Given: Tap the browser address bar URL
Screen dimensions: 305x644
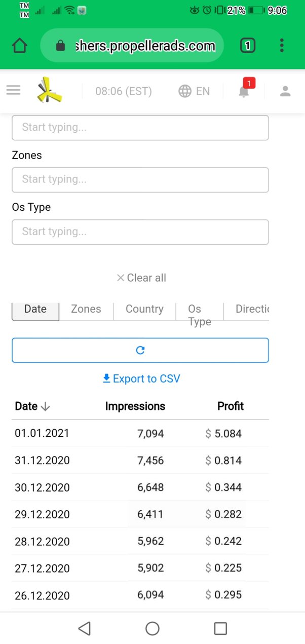Looking at the screenshot, I should click(x=144, y=46).
